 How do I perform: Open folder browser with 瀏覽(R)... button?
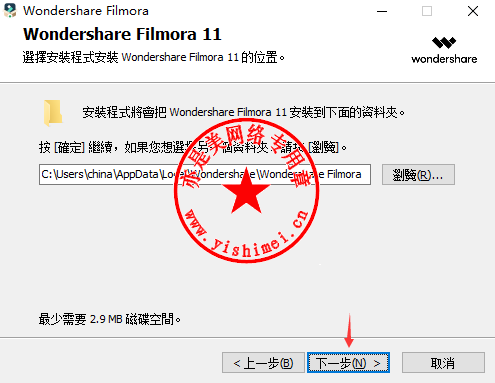point(418,174)
